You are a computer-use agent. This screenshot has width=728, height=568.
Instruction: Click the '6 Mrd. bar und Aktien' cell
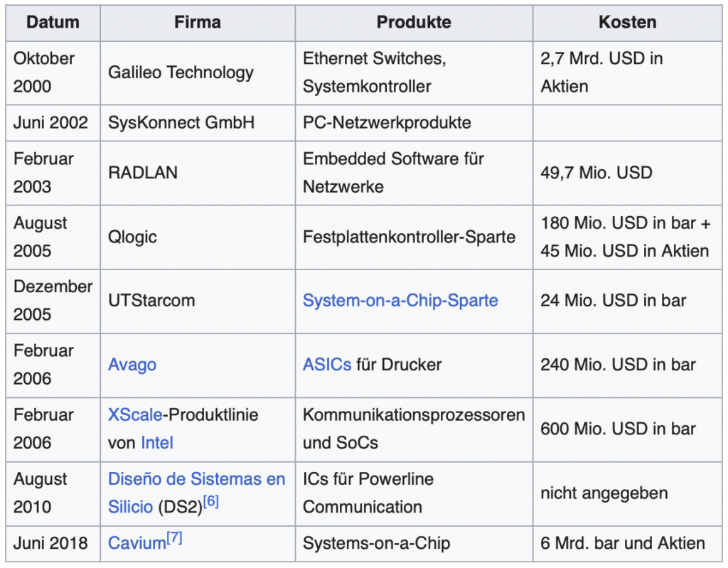tap(627, 543)
